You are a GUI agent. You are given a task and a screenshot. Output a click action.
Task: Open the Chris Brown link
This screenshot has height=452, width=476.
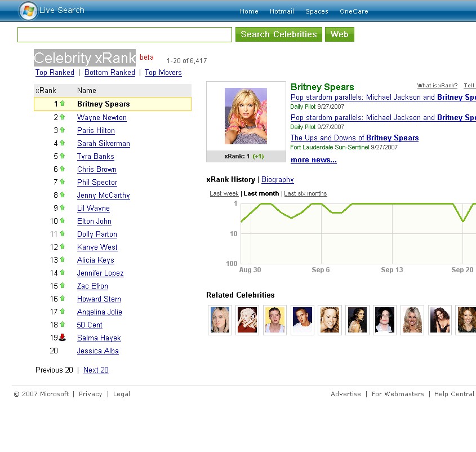(x=97, y=170)
